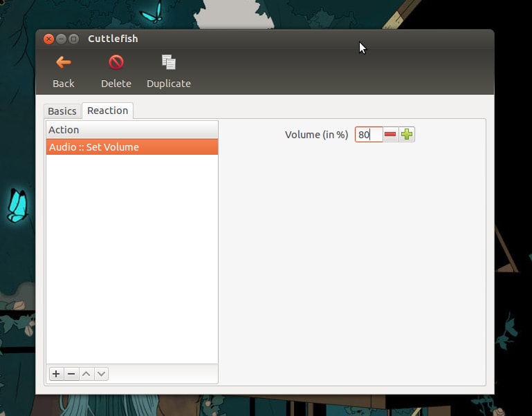The width and height of the screenshot is (532, 416).
Task: Increase volume with the green plus button
Action: [x=407, y=135]
